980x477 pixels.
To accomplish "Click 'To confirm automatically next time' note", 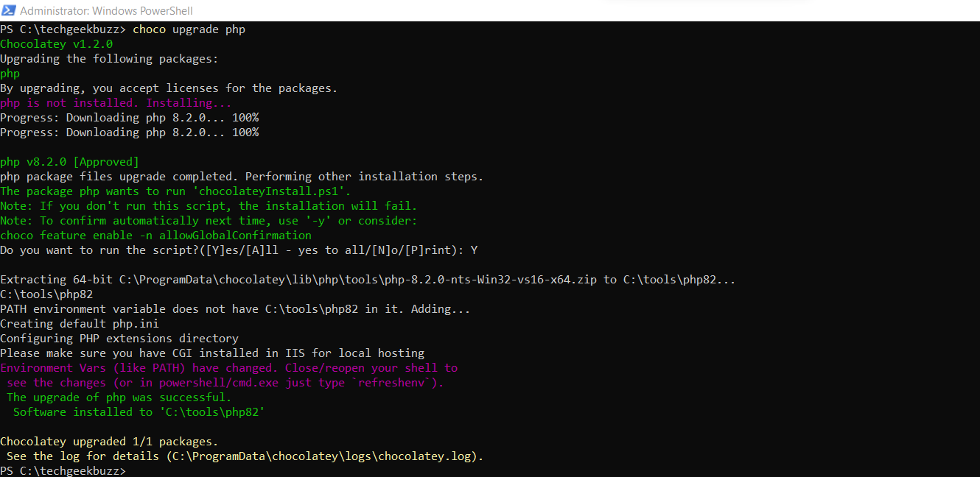I will click(x=209, y=221).
